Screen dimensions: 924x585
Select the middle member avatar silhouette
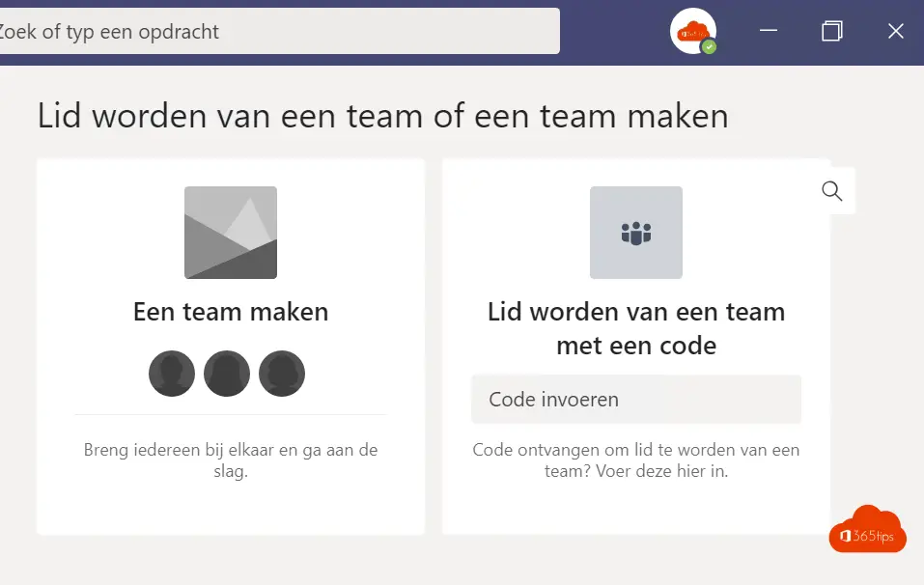227,374
